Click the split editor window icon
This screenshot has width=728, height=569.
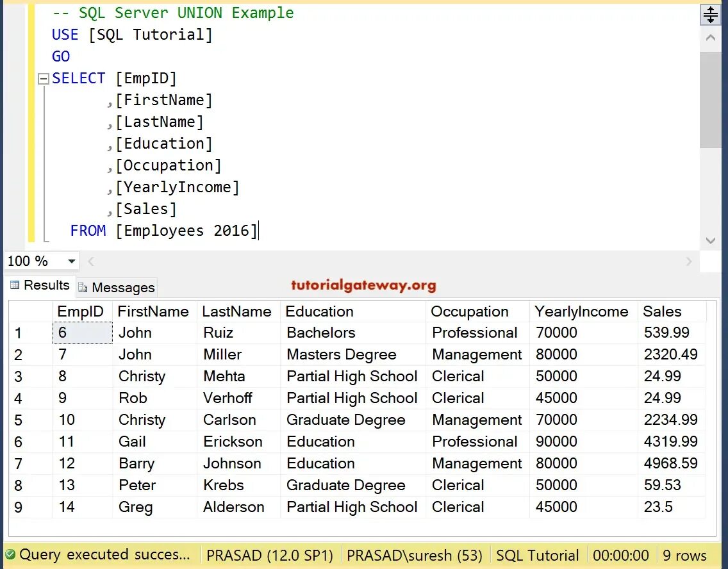pos(710,14)
